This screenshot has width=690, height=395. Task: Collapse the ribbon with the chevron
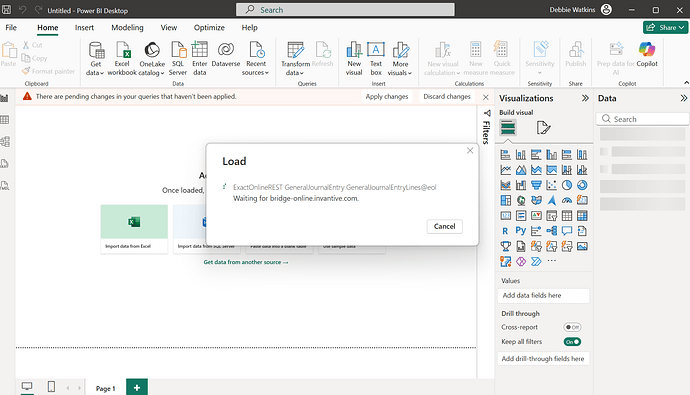[x=686, y=83]
